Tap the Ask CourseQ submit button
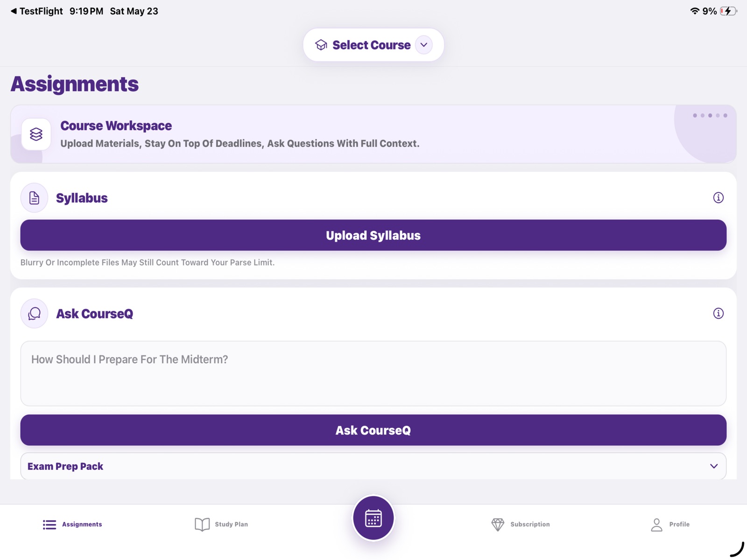 [373, 430]
